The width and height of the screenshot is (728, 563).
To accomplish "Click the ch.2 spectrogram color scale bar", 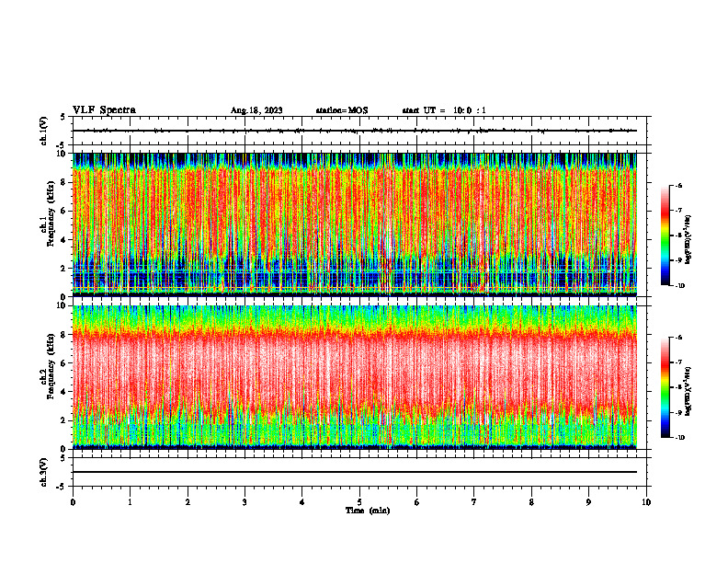I will [665, 387].
